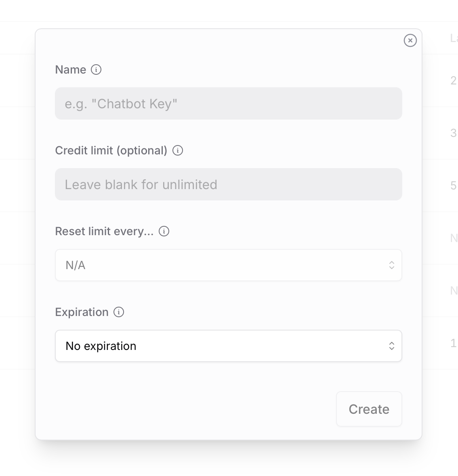The height and width of the screenshot is (476, 458).
Task: Click the Chatbot Key placeholder field
Action: point(229,103)
